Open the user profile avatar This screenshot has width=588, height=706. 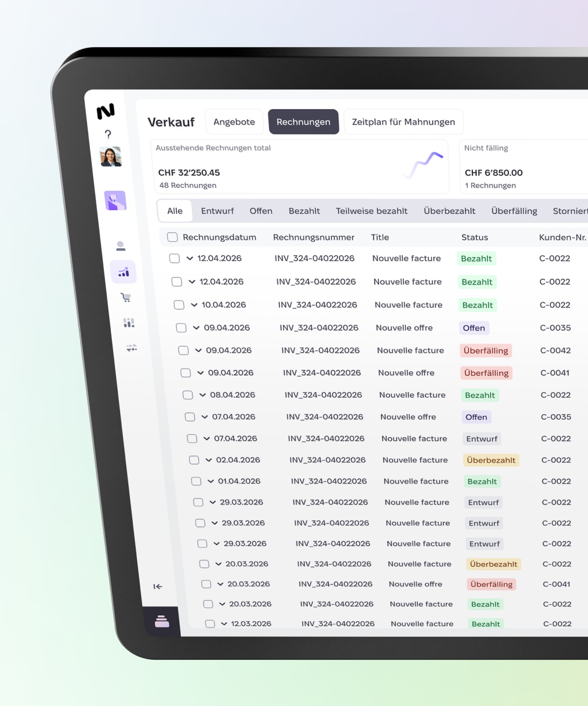pyautogui.click(x=111, y=157)
